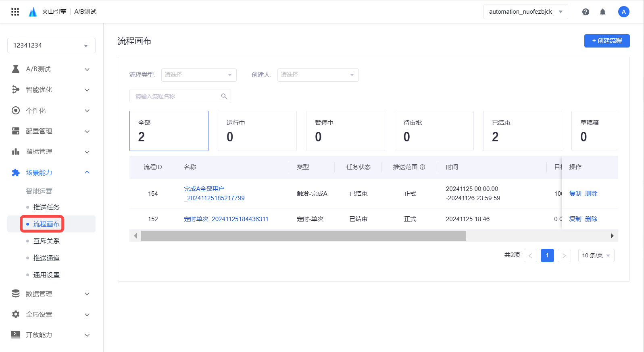The height and width of the screenshot is (352, 644).
Task: Expand the 数据管理 menu chevron
Action: (x=87, y=294)
